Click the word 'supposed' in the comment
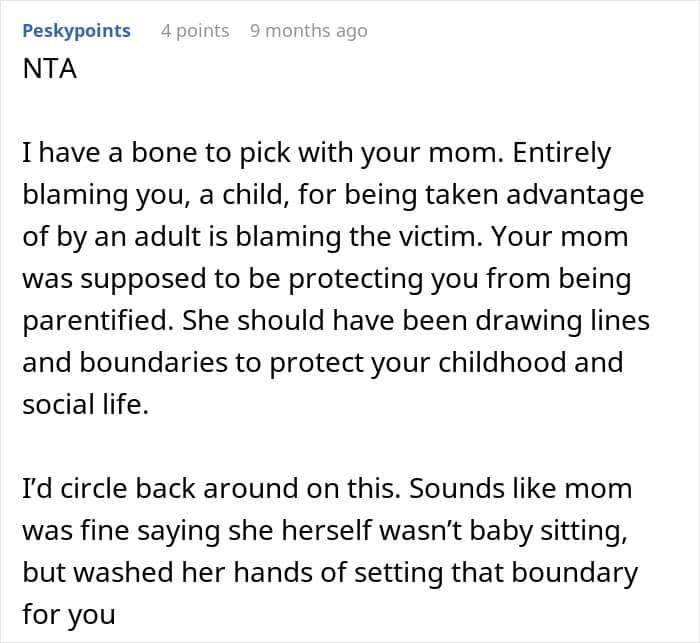This screenshot has height=643, width=700. pyautogui.click(x=143, y=280)
